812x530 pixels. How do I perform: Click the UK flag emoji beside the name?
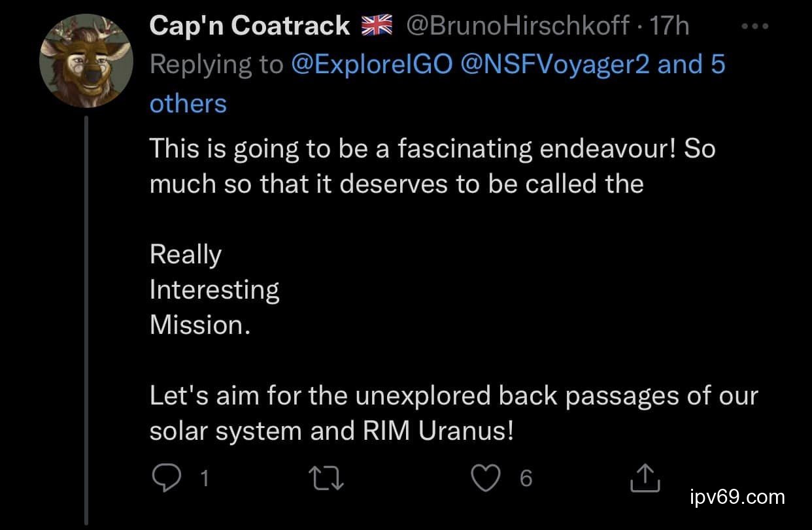377,26
